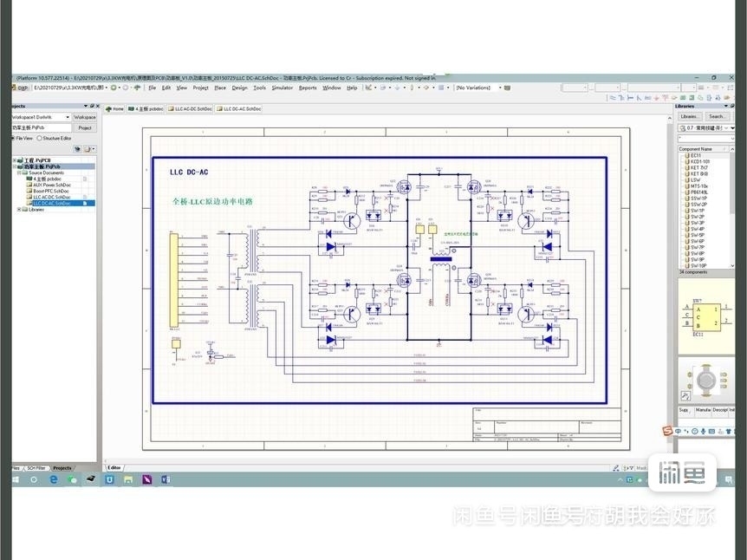Toggle the modified-document indicator beside 4.主板 pcbdoc
747x560 pixels.
pos(83,179)
